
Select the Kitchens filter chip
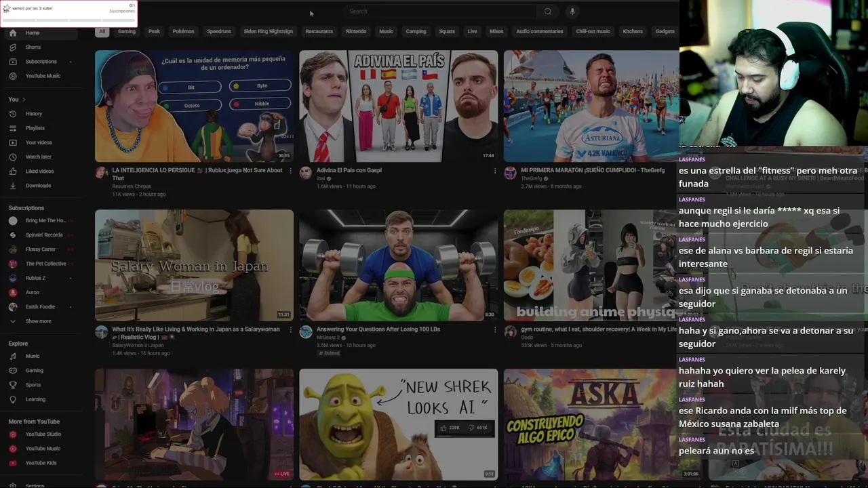[633, 31]
